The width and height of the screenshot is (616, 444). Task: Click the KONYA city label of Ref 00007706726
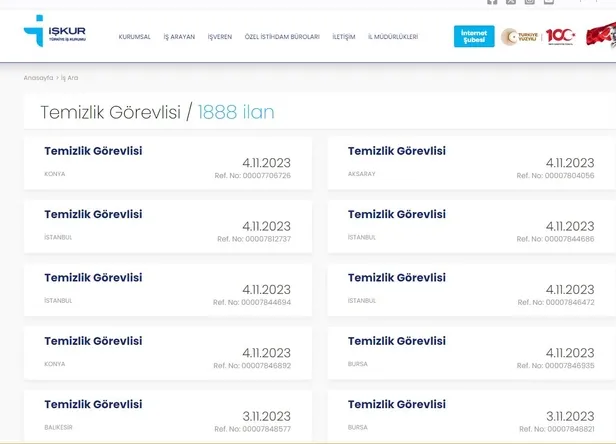(x=55, y=174)
